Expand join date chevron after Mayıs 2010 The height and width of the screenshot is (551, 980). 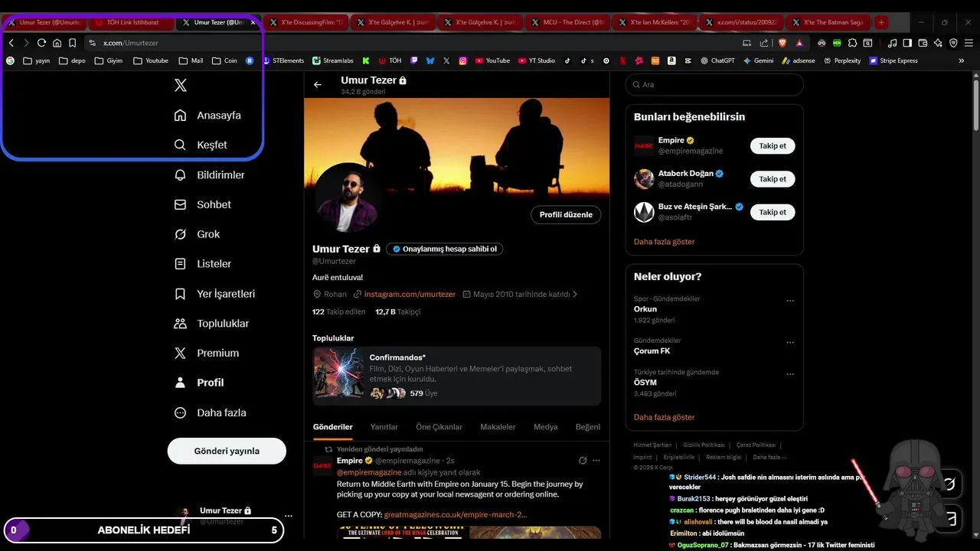575,294
